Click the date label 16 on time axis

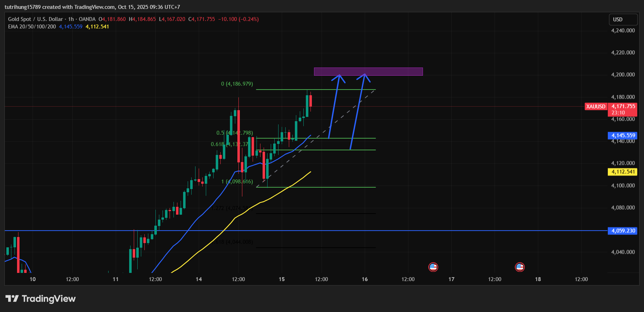tap(365, 279)
